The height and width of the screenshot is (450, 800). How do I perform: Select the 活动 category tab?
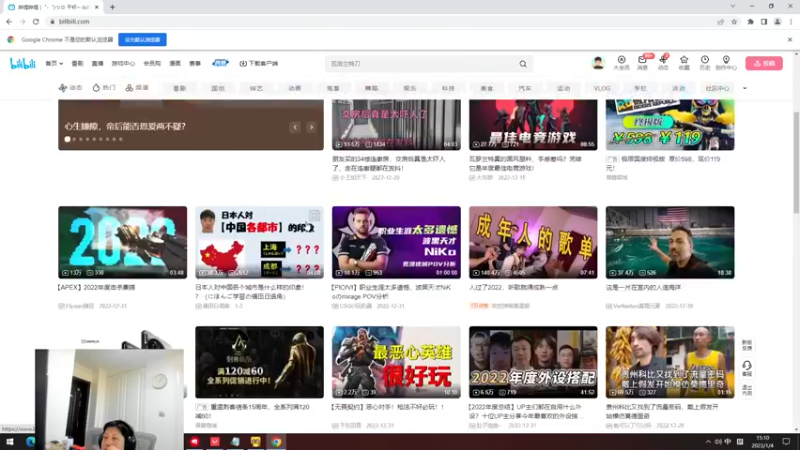click(679, 88)
